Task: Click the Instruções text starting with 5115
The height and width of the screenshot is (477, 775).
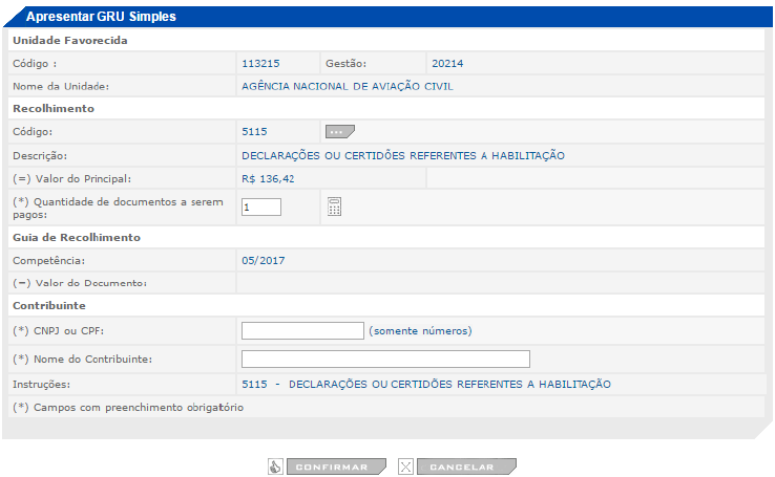Action: pyautogui.click(x=426, y=384)
